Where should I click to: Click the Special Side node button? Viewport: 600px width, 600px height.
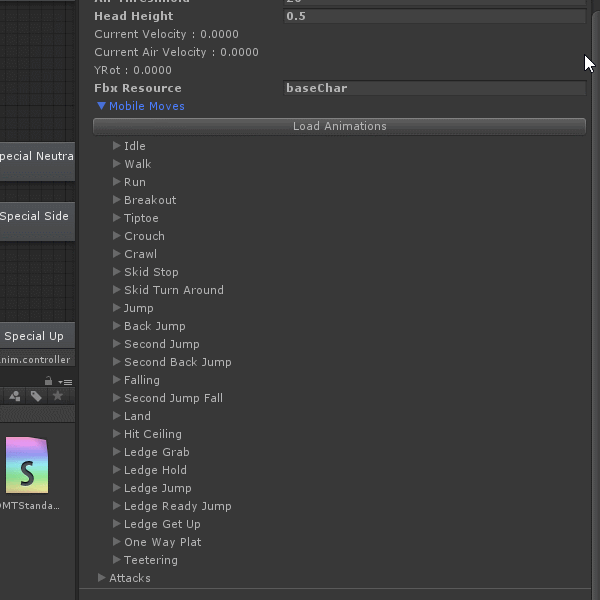point(36,217)
